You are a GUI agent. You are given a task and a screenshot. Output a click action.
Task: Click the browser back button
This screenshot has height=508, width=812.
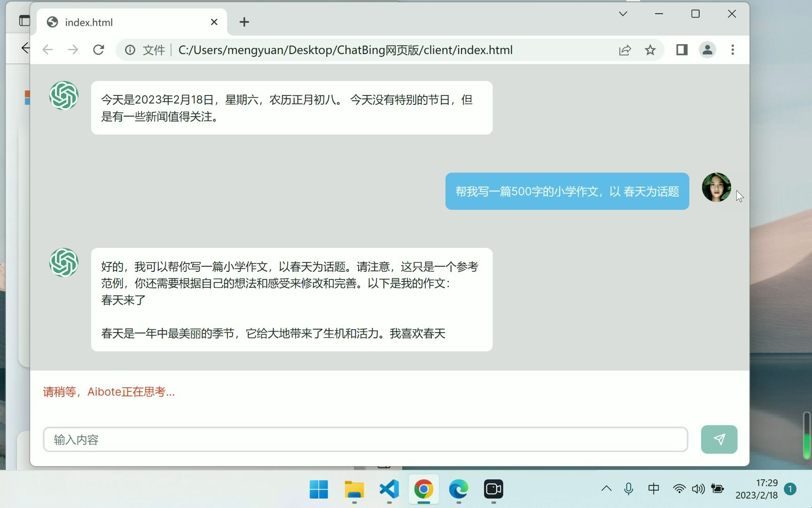[x=47, y=49]
